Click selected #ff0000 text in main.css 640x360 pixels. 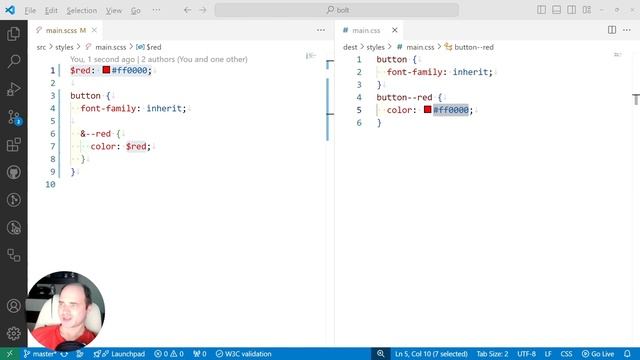tap(451, 110)
